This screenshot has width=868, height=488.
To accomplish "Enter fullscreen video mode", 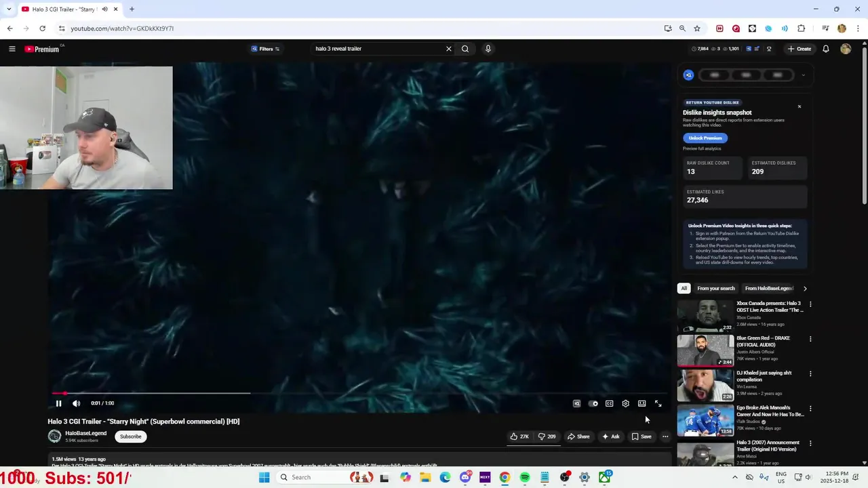I will point(658,403).
